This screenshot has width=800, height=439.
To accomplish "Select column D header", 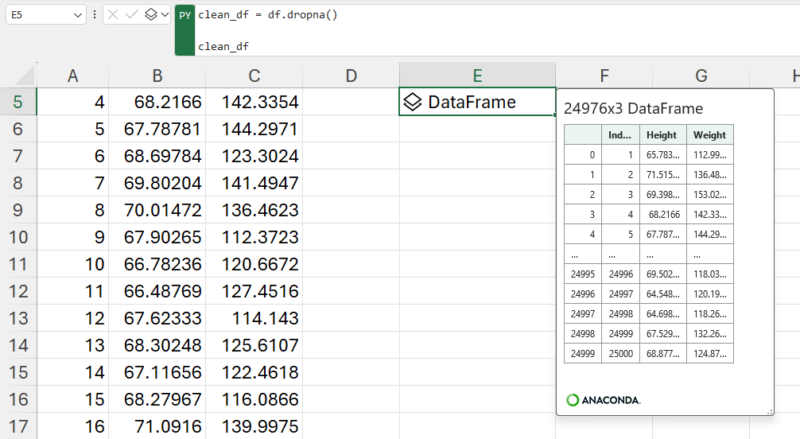I will click(351, 75).
